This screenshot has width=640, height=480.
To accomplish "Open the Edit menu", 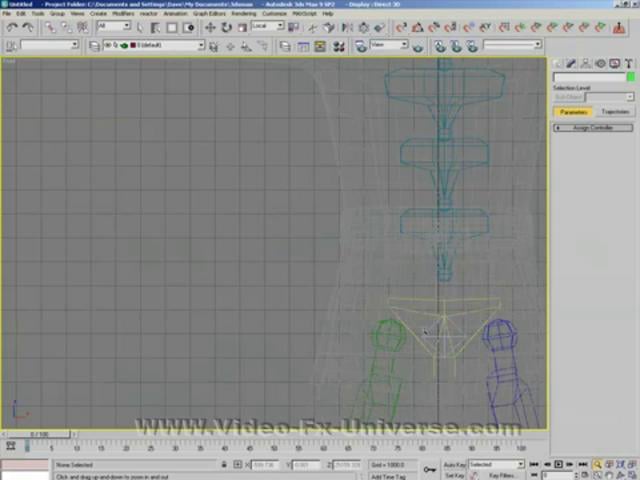I will point(21,13).
